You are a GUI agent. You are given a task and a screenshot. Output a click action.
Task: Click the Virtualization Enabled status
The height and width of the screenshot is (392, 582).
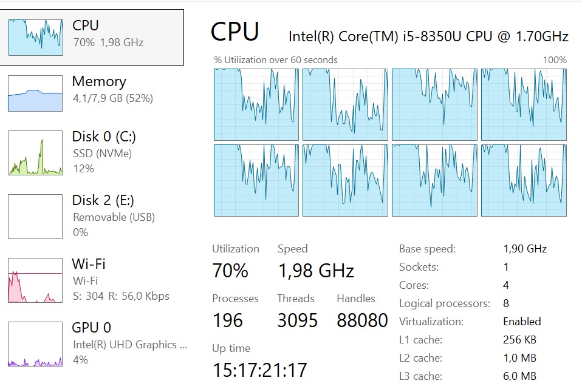522,322
